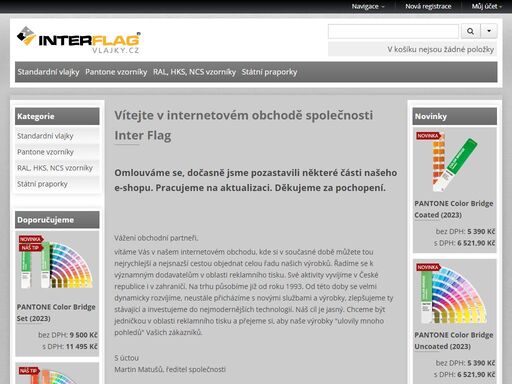Open RAL, HKS, NCS vzorníky in Kategorie sidebar

pos(57,168)
